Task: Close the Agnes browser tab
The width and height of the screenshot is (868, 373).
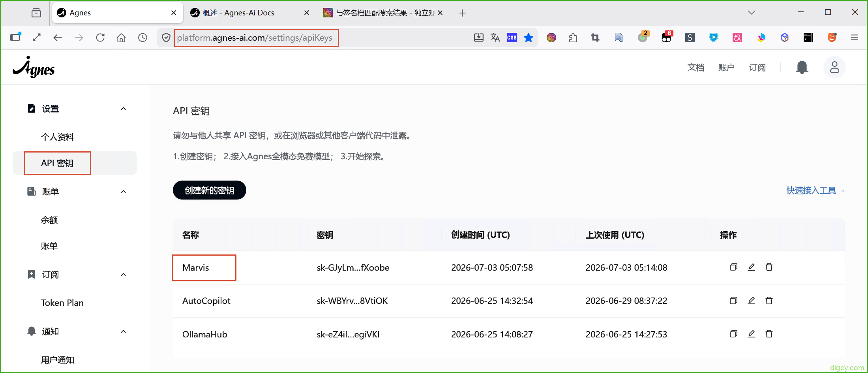Action: 174,13
